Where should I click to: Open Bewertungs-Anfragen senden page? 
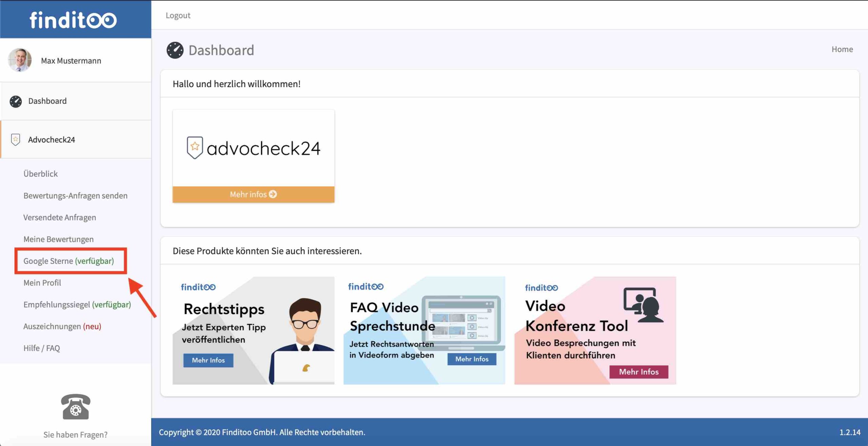click(x=75, y=196)
